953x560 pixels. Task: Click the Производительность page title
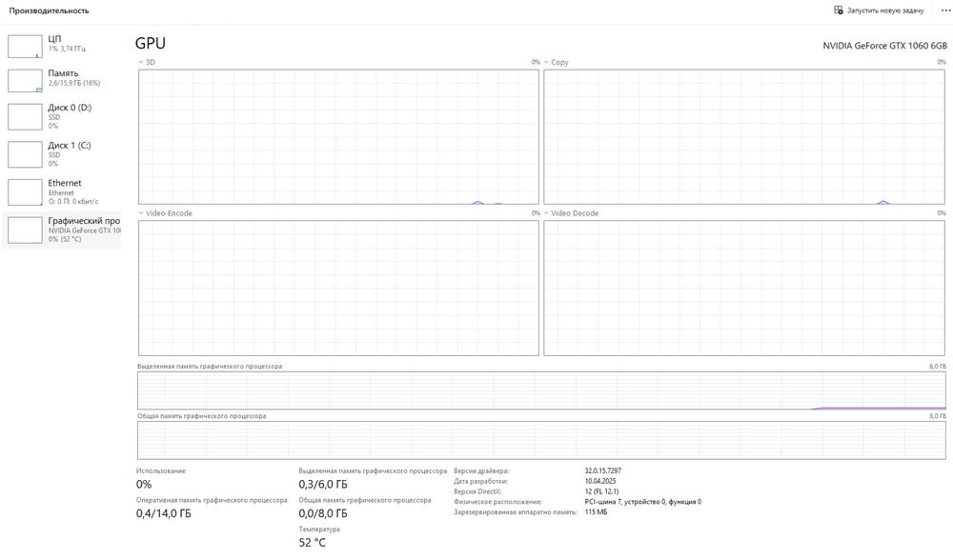pos(49,10)
